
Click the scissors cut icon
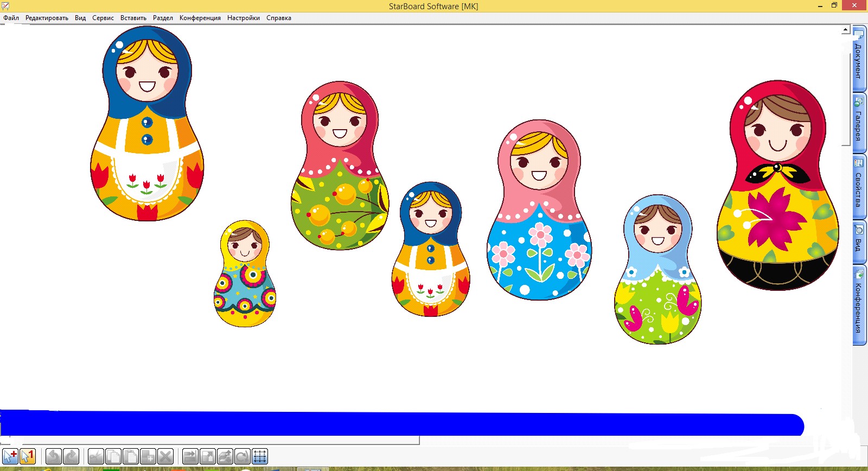tap(96, 456)
